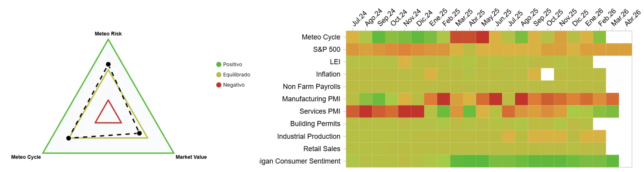Toggle the Positivo legend entry
Screen dimensions: 644x172
[x=232, y=64]
